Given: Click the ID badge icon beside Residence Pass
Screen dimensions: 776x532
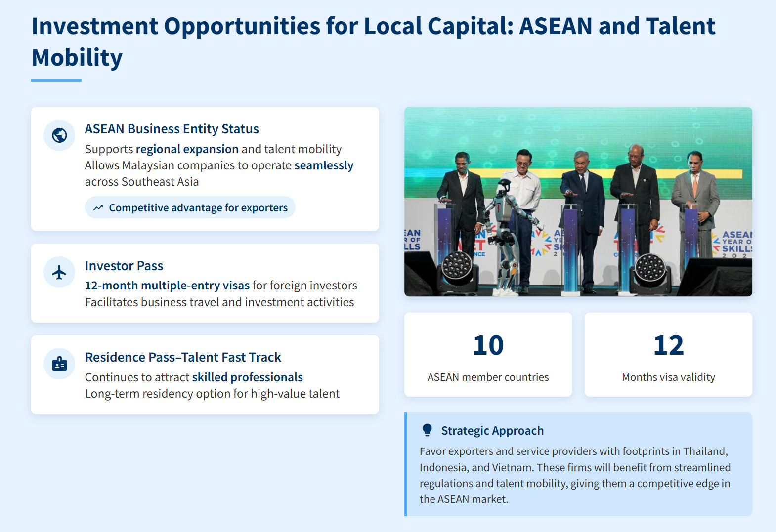Looking at the screenshot, I should click(x=59, y=364).
